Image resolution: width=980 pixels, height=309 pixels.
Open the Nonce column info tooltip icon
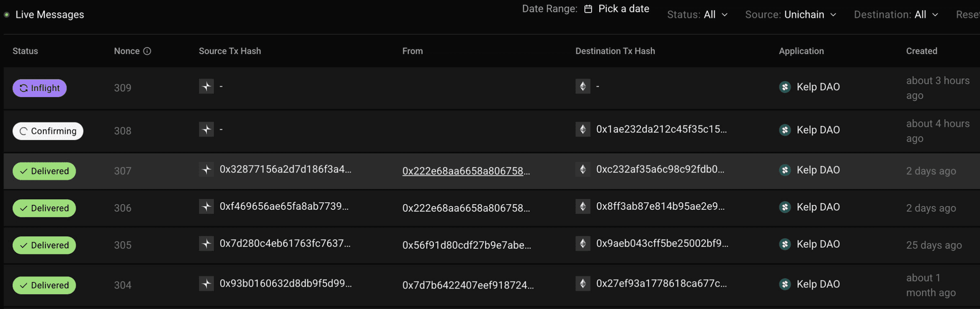[147, 51]
